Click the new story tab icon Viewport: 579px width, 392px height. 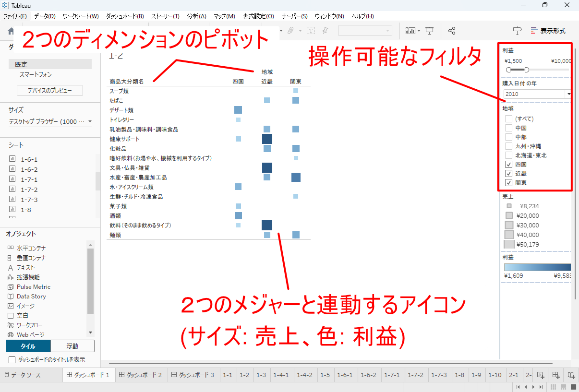[571, 375]
